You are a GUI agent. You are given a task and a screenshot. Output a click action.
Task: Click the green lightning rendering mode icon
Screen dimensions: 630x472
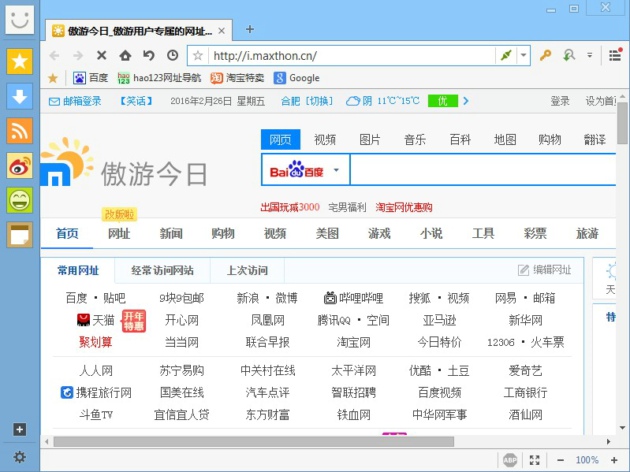[x=505, y=55]
